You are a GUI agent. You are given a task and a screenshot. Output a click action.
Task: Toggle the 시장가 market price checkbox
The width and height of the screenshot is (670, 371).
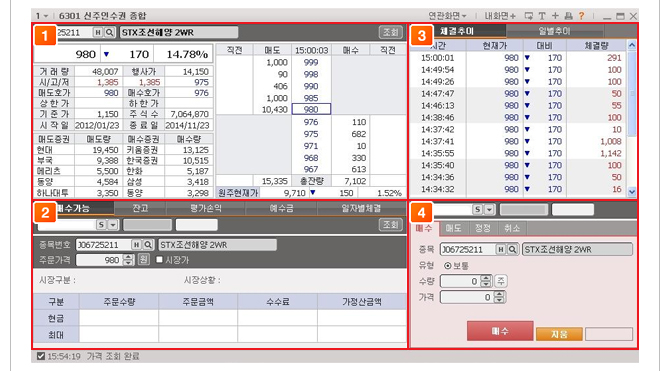[159, 260]
